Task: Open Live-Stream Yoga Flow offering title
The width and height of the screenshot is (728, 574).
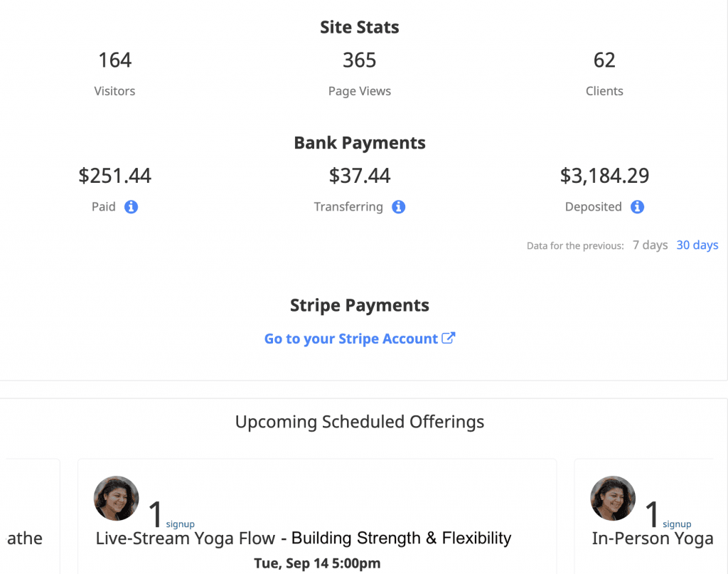Action: [304, 538]
